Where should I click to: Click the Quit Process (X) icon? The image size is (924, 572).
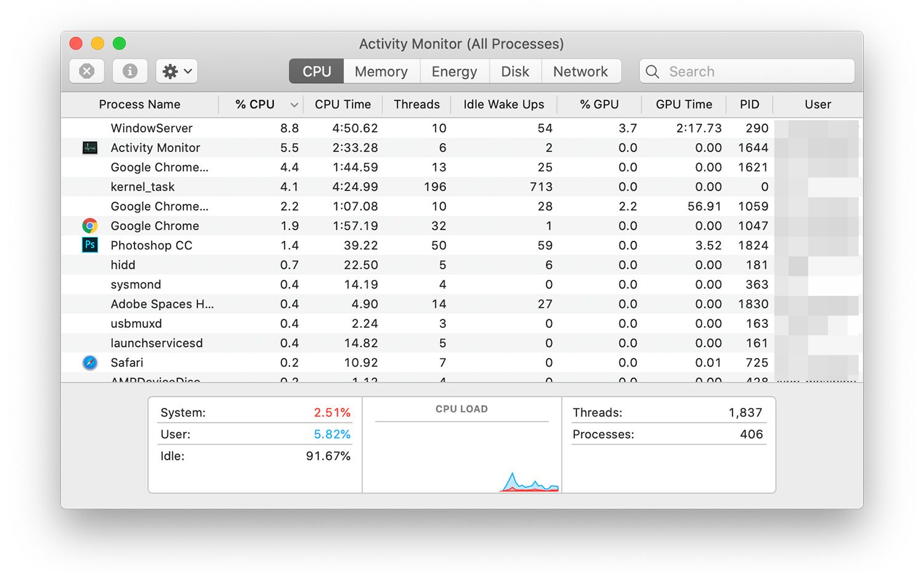tap(86, 71)
